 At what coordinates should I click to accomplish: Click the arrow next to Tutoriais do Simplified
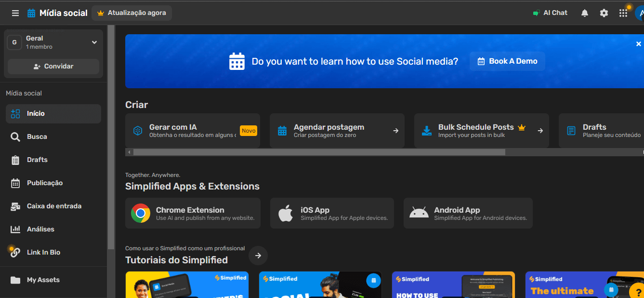pos(258,256)
